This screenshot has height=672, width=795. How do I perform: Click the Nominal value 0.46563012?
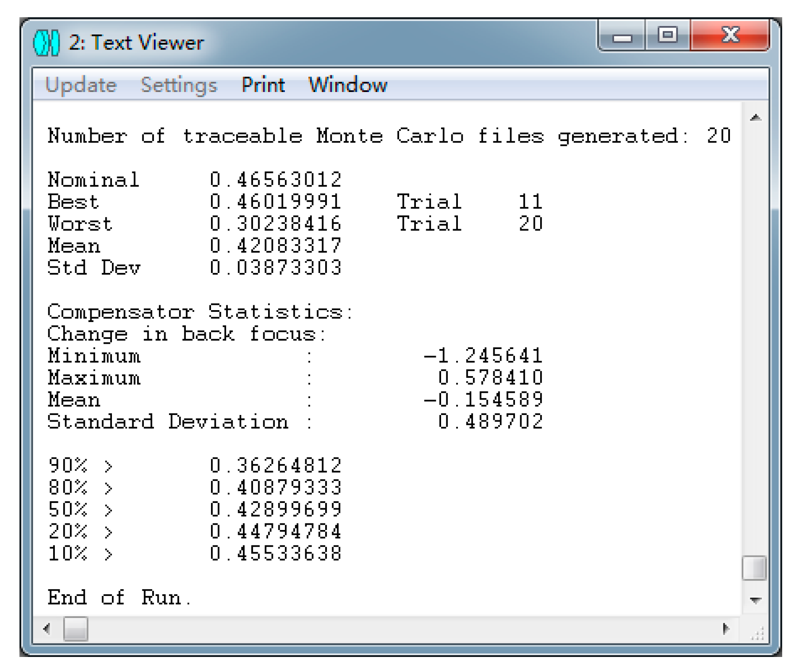coord(276,180)
